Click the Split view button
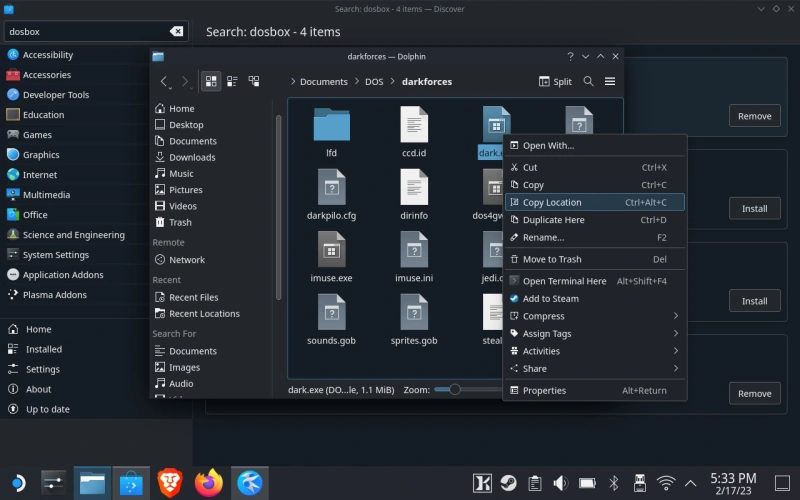 pos(555,81)
